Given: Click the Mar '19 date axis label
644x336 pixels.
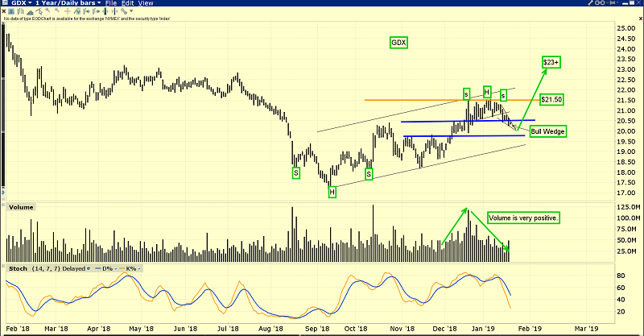Looking at the screenshot, I should click(586, 329).
